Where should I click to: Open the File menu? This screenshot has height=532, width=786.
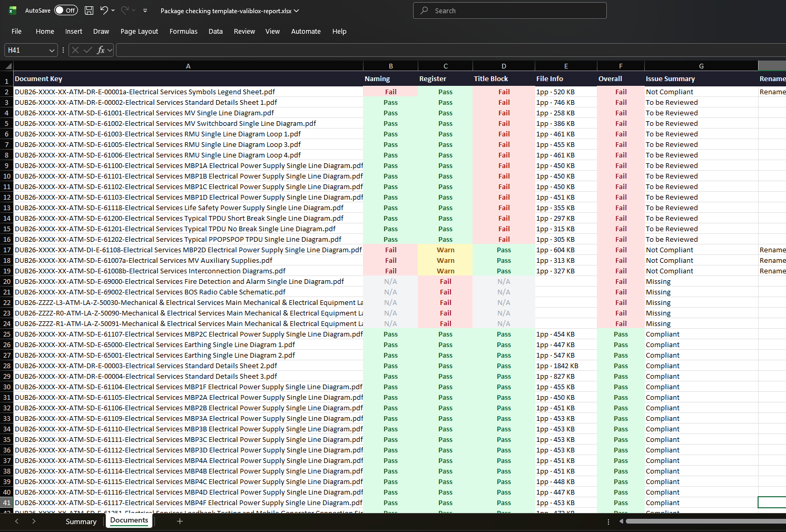click(16, 32)
